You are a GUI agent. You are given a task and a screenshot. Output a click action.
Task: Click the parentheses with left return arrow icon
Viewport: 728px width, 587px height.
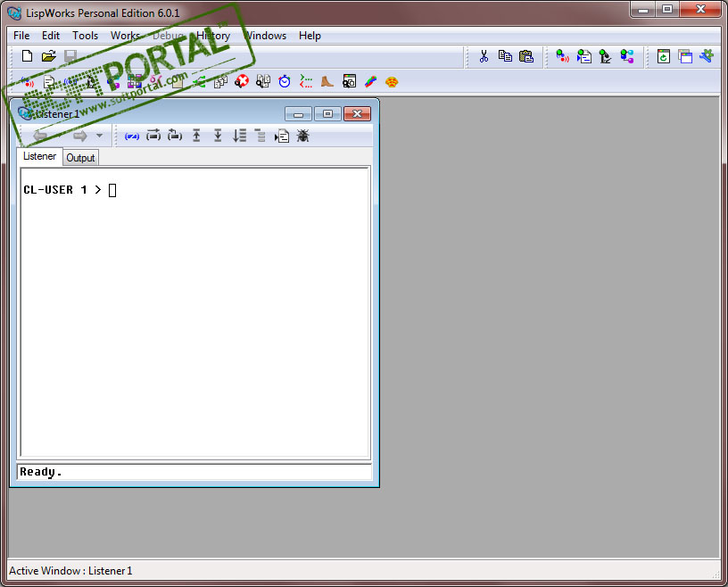175,136
